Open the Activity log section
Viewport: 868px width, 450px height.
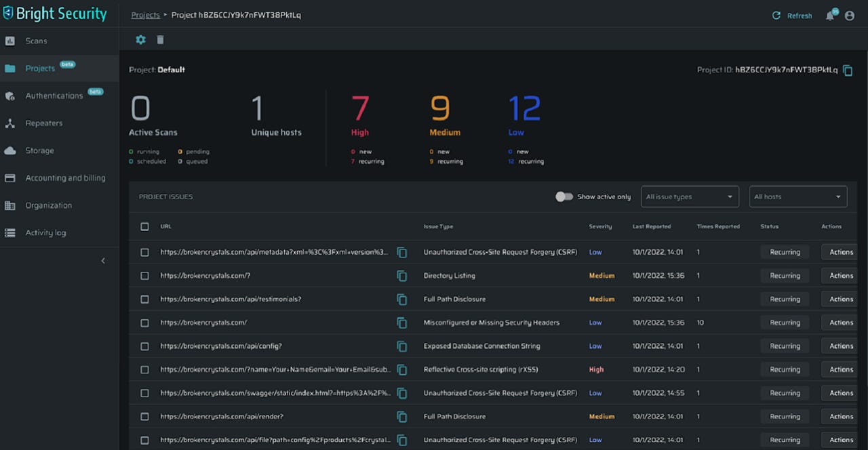click(47, 232)
